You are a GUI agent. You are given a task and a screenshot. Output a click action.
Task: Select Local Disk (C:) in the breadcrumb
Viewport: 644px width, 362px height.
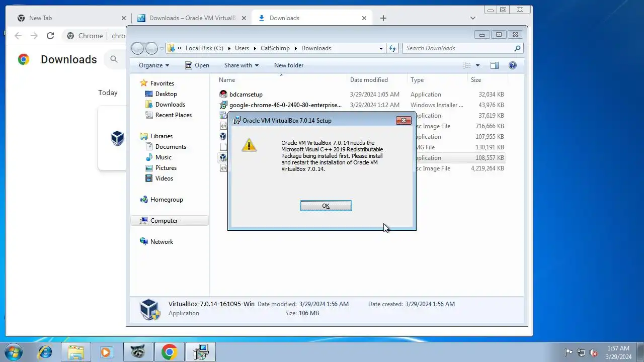coord(204,48)
